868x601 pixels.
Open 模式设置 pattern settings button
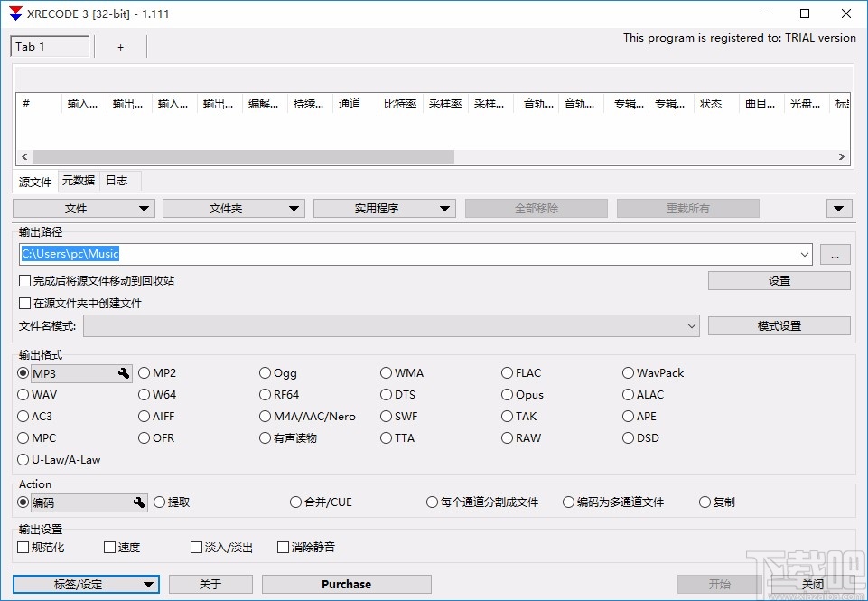779,325
